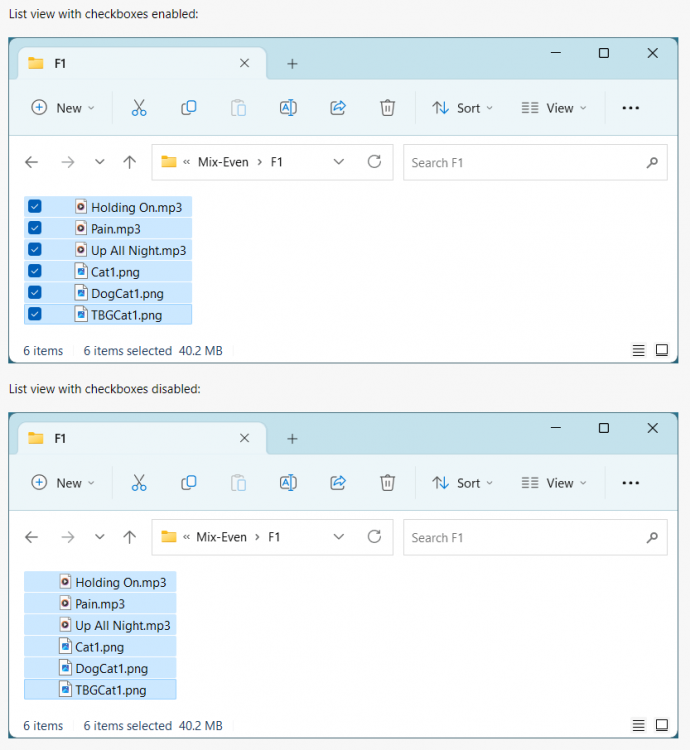Screen dimensions: 690x750
Task: Uncheck the Holding On.mp3 checkbox
Action: pyautogui.click(x=35, y=207)
